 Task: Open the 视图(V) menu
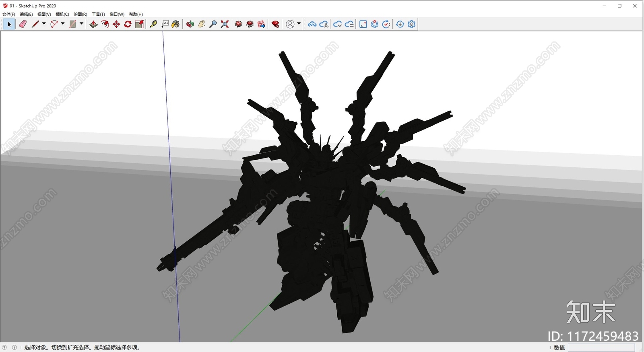click(x=44, y=14)
